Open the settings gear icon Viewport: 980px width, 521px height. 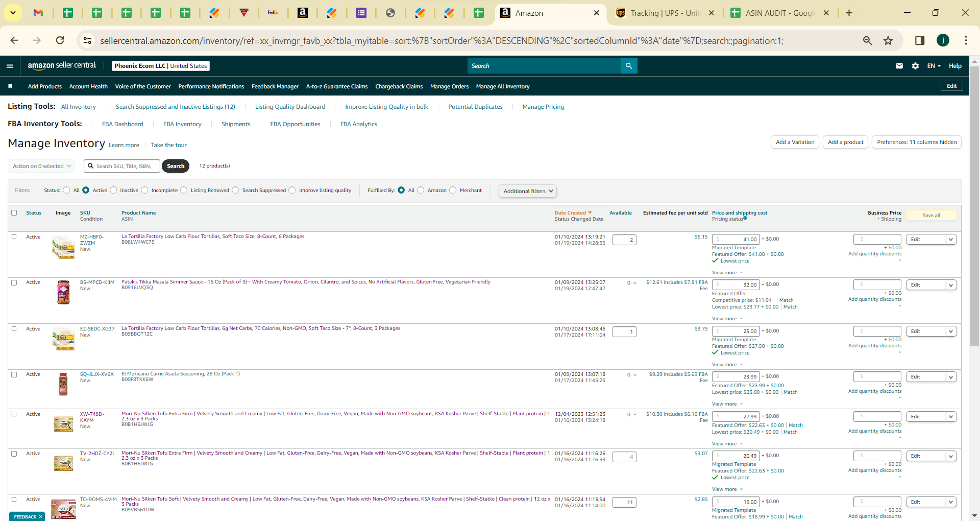tap(916, 66)
